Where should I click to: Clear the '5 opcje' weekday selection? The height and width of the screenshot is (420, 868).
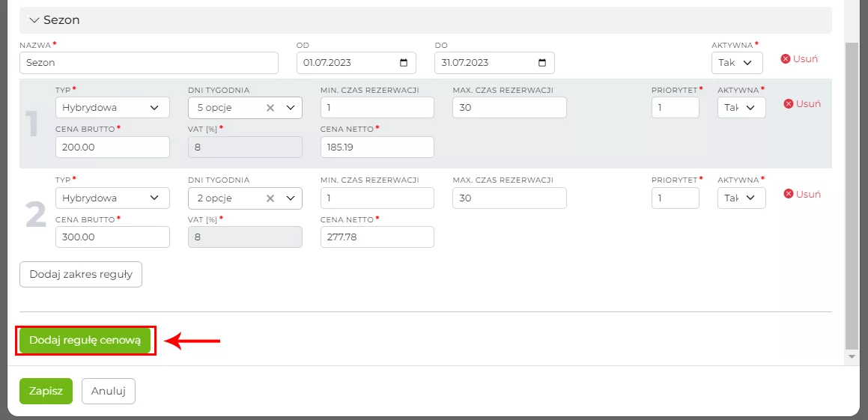(270, 108)
